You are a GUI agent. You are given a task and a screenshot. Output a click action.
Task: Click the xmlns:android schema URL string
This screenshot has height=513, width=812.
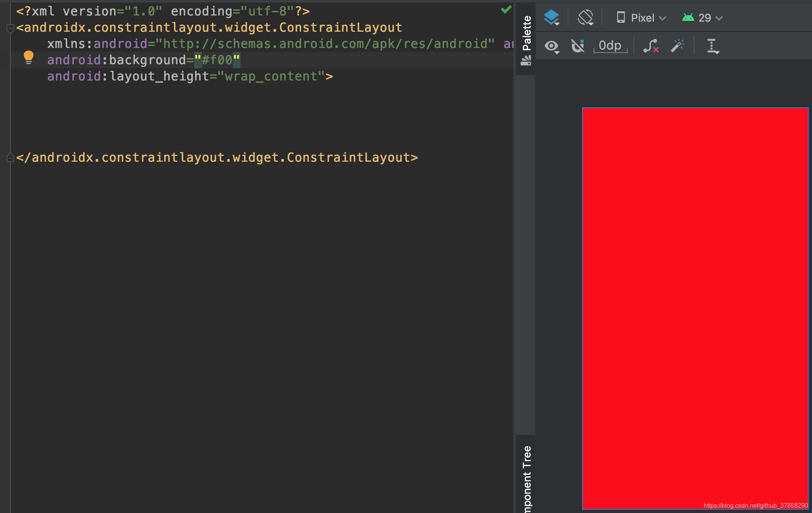pyautogui.click(x=325, y=44)
